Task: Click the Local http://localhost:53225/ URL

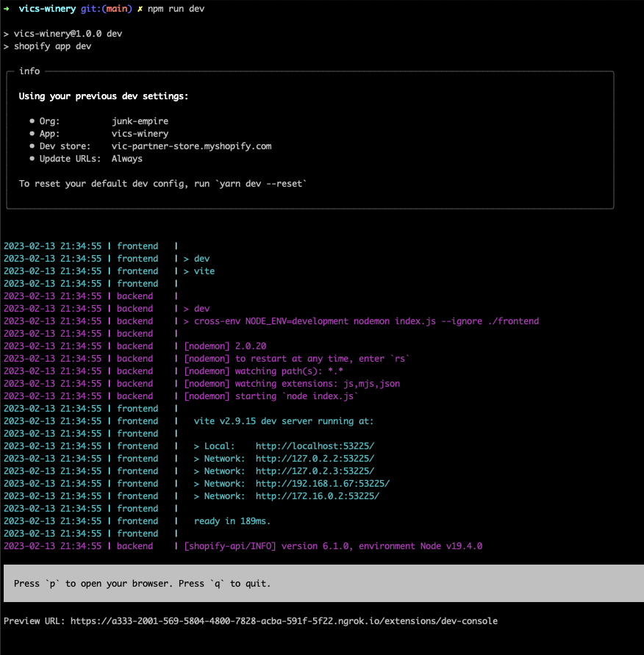Action: coord(315,446)
